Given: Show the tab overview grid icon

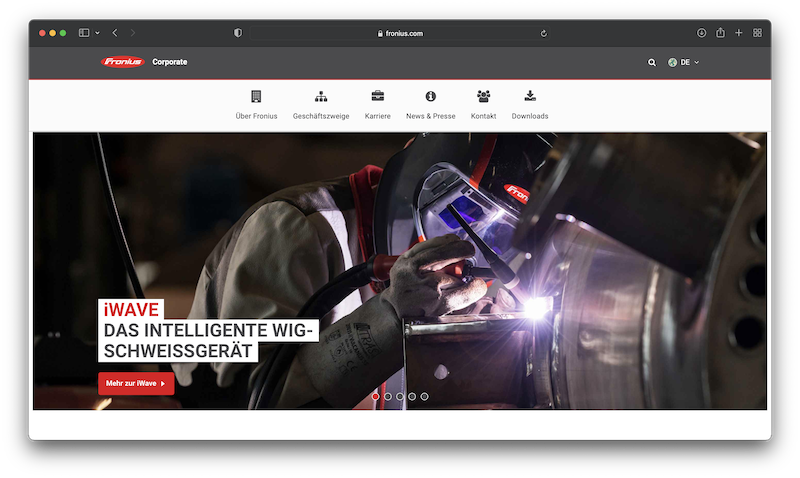Looking at the screenshot, I should (758, 33).
